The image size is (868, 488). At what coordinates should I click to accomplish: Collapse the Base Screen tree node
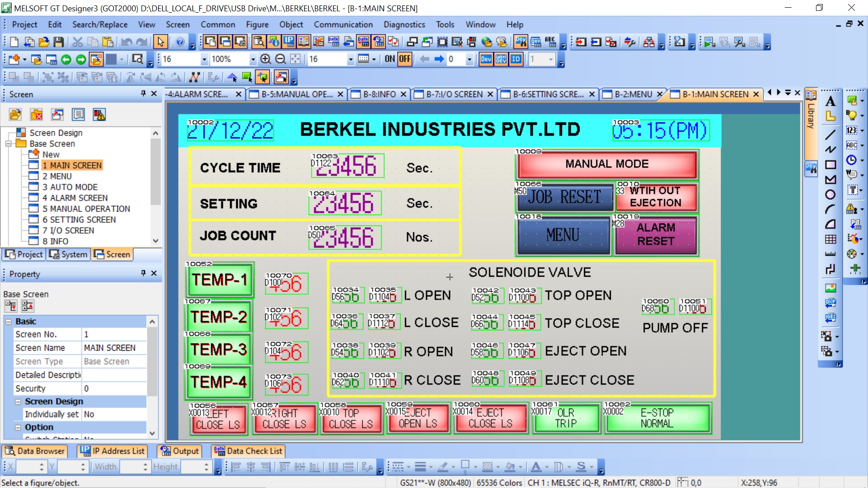coord(9,144)
